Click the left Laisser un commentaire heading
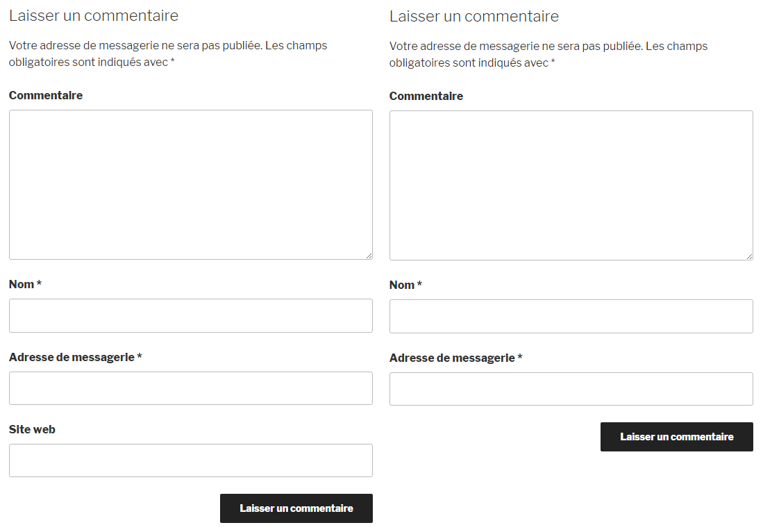 (93, 15)
